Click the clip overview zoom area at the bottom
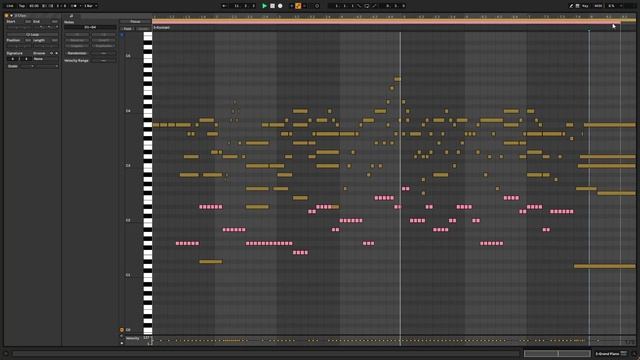640x360 pixels. [557, 353]
